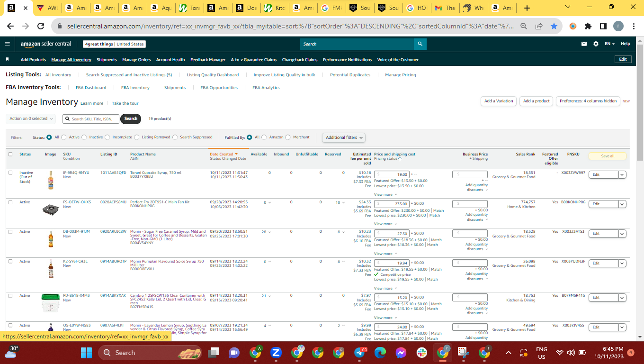Focus the Search SKU, Title, ISBN field
This screenshot has height=364, width=644.
click(90, 119)
